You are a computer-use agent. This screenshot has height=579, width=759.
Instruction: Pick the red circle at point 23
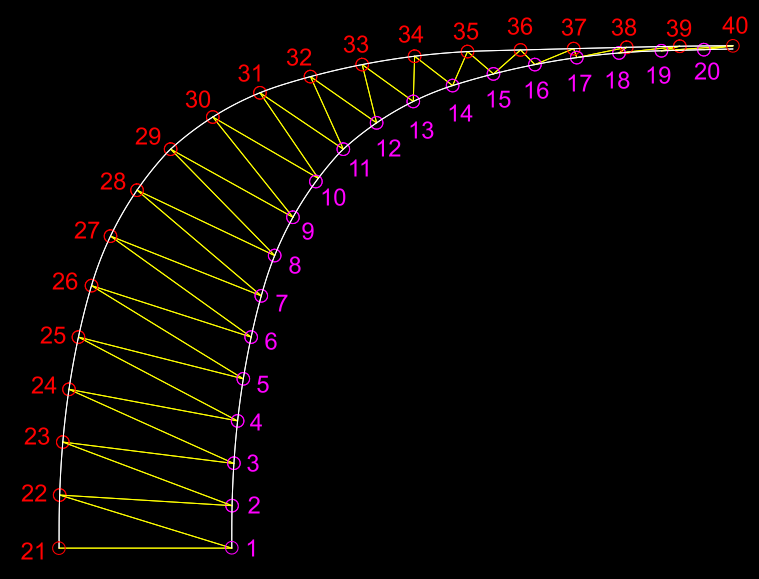point(63,442)
